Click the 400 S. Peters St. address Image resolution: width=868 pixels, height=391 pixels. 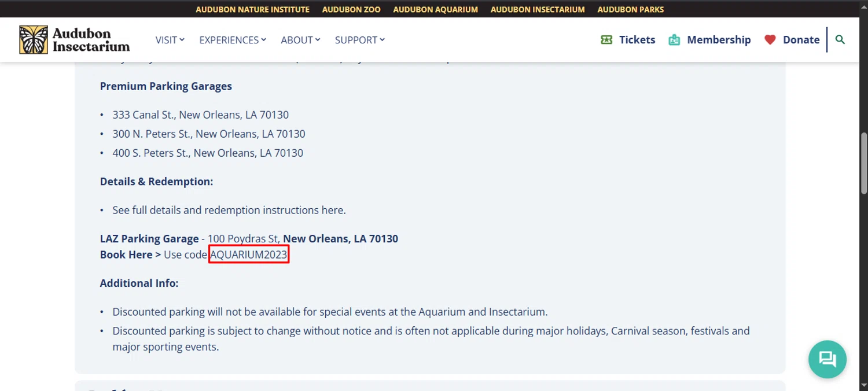click(208, 153)
